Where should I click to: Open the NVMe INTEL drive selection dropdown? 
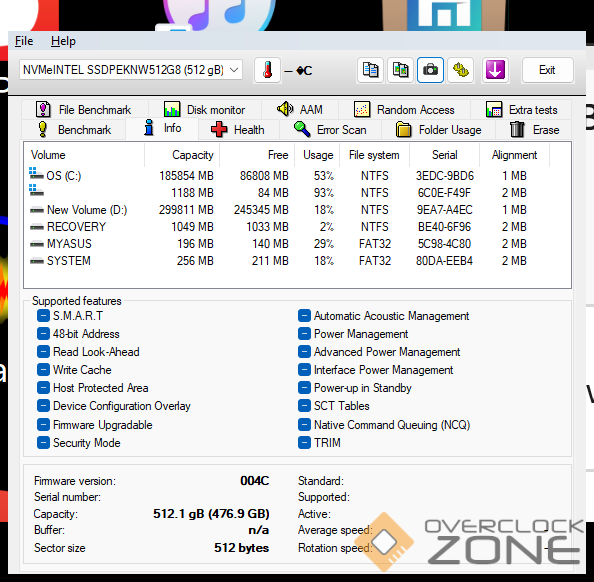[131, 70]
